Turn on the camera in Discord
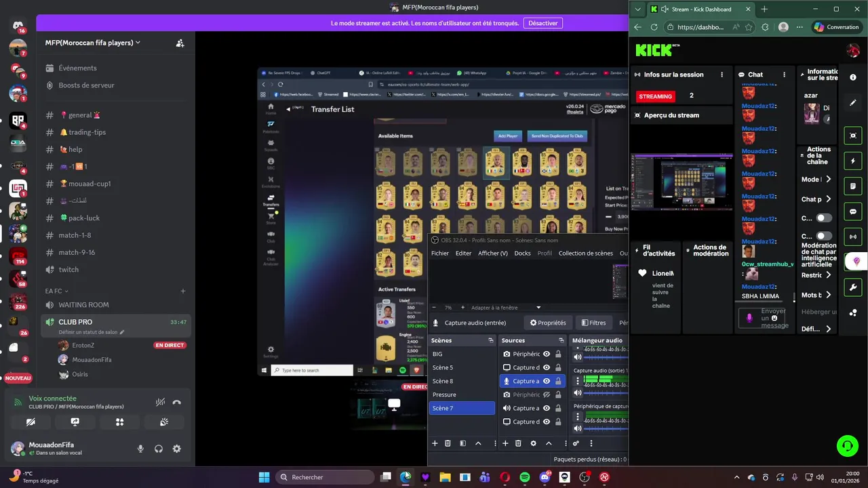The height and width of the screenshot is (488, 868). click(31, 422)
